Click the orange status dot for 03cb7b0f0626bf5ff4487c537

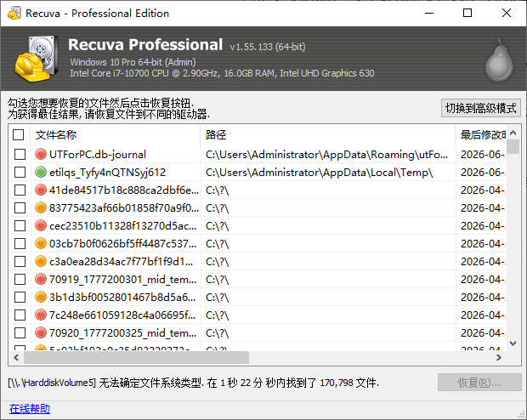(41, 243)
